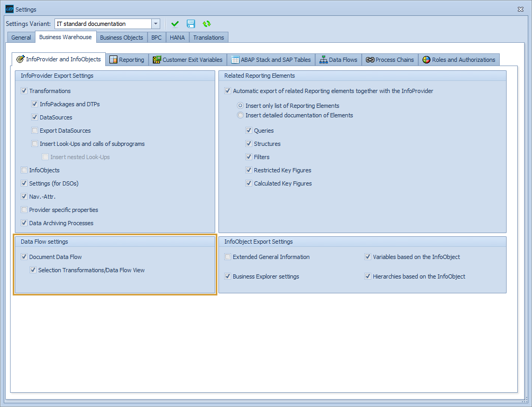This screenshot has height=407, width=532.
Task: Refresh settings via the reload arrows icon
Action: coord(206,23)
